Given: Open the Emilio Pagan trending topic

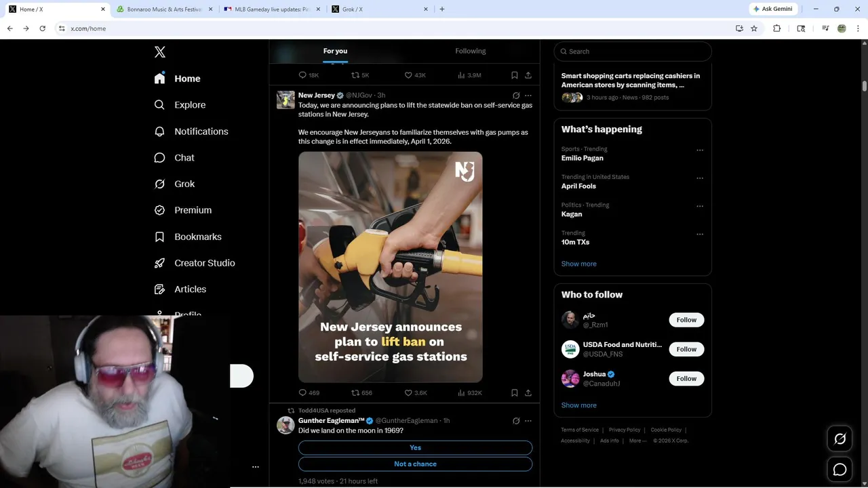Looking at the screenshot, I should tap(582, 158).
